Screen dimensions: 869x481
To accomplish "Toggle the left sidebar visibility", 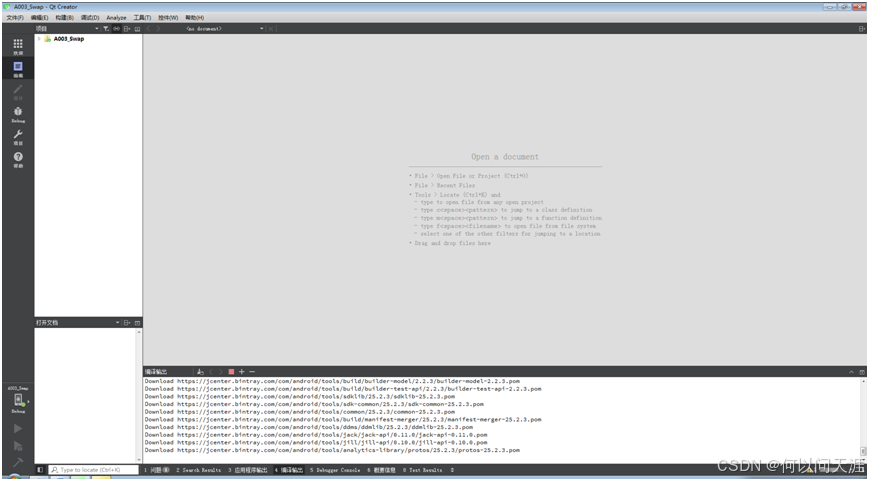I will 40,469.
